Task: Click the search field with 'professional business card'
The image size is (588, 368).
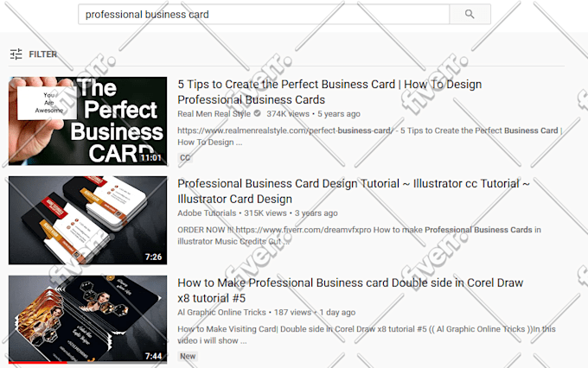Action: (264, 14)
